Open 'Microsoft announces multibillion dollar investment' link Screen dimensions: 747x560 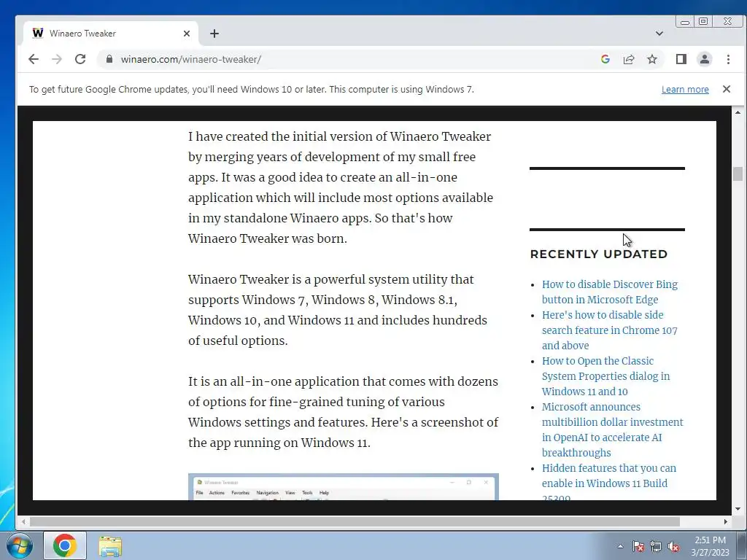612,429
